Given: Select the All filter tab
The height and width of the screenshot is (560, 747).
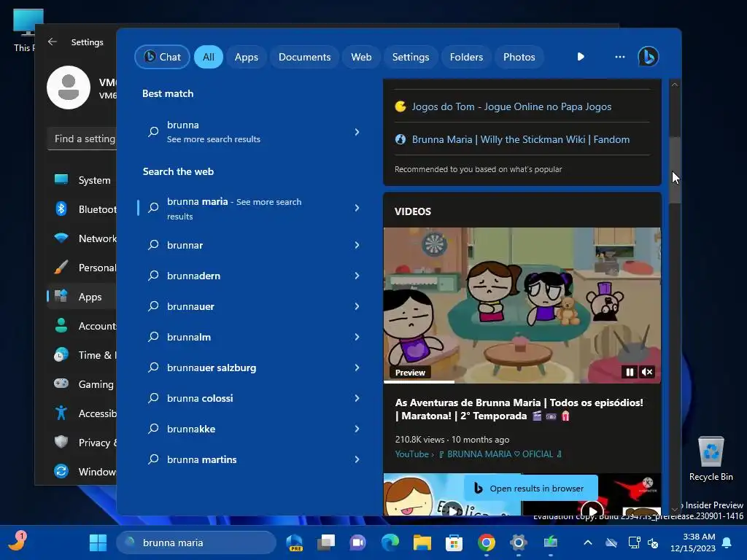Looking at the screenshot, I should coord(208,57).
